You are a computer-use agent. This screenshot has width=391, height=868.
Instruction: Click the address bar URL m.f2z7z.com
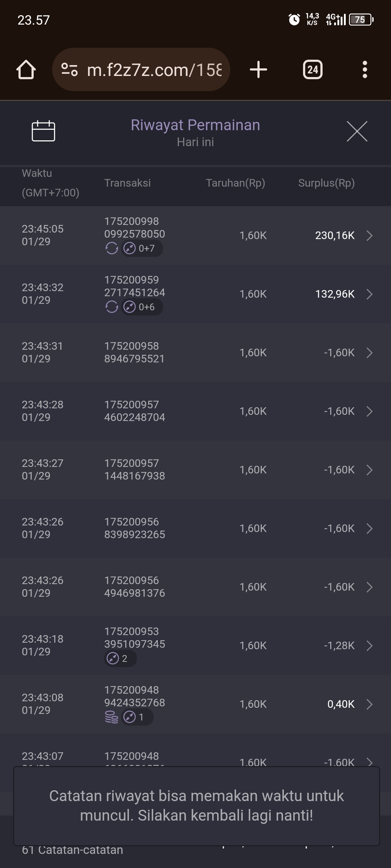coord(154,70)
